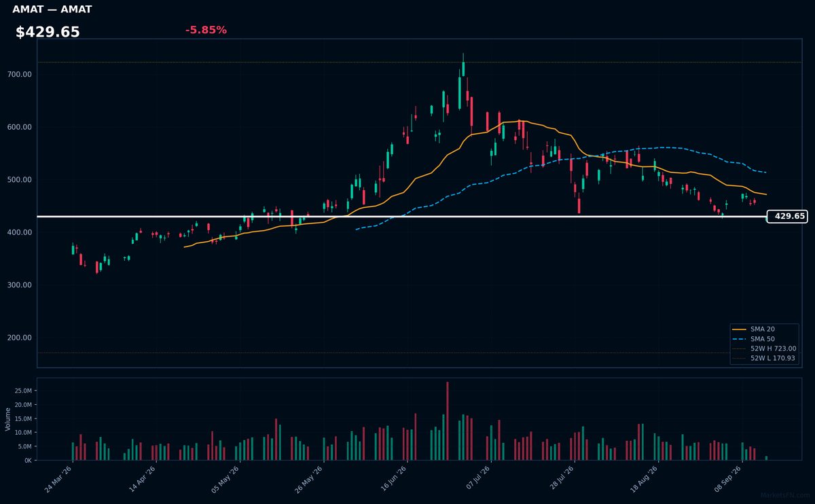The image size is (815, 504).
Task: Click the 700.00 price axis label
Action: pos(20,74)
